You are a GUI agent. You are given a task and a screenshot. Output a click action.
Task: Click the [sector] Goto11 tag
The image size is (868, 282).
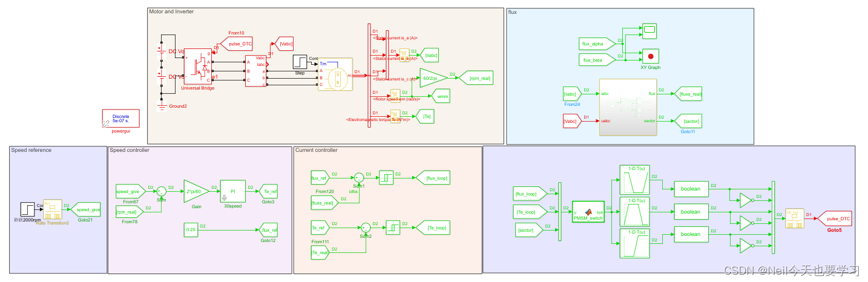689,122
